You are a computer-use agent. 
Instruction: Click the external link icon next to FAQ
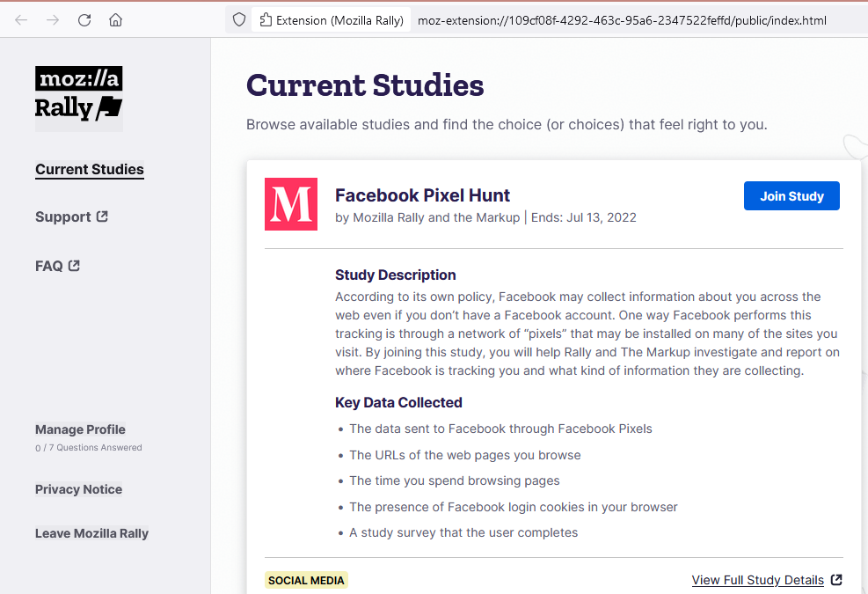pos(74,266)
